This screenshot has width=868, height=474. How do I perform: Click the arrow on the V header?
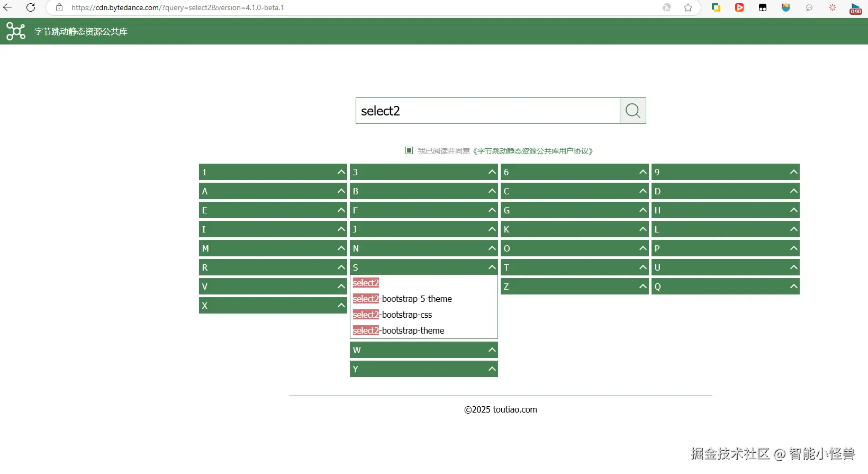coord(341,286)
